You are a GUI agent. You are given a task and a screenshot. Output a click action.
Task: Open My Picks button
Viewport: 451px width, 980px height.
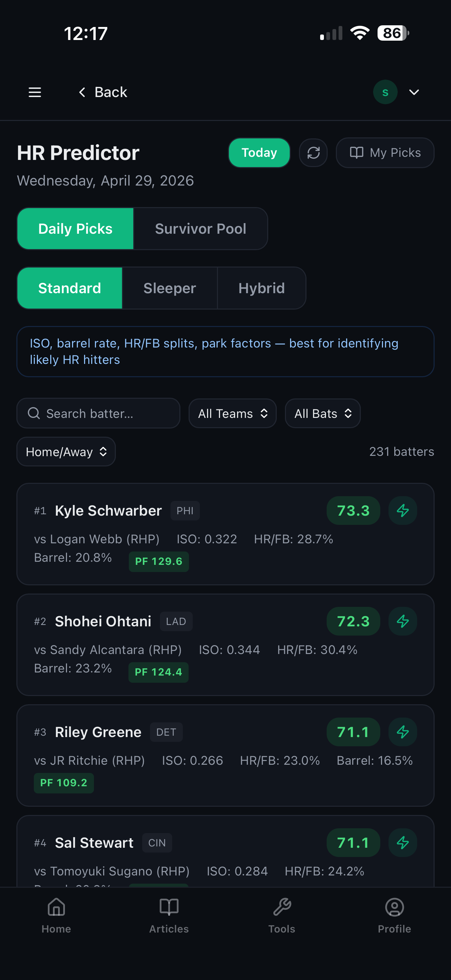pos(385,153)
